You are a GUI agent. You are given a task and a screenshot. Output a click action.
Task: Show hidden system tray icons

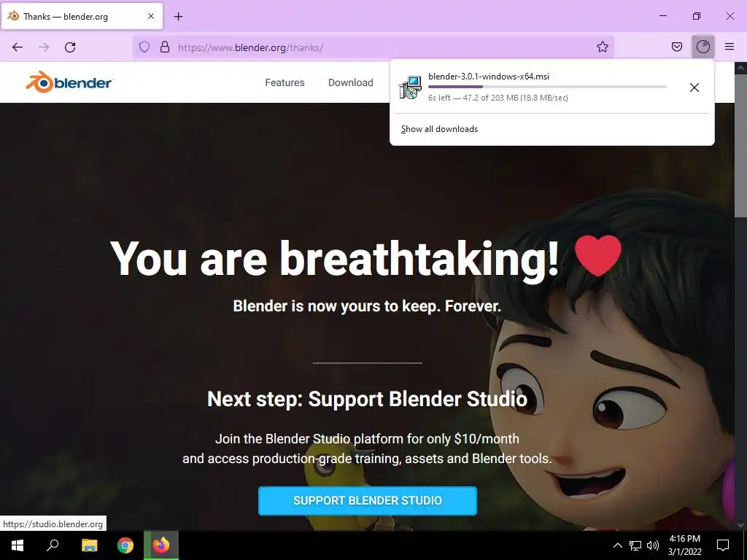617,545
